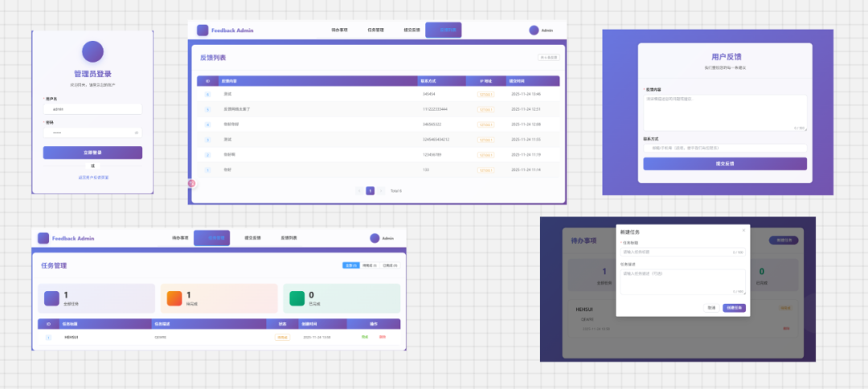Open the 反馈列表 tab on the 任务管理 page
The image size is (868, 389).
click(x=289, y=238)
